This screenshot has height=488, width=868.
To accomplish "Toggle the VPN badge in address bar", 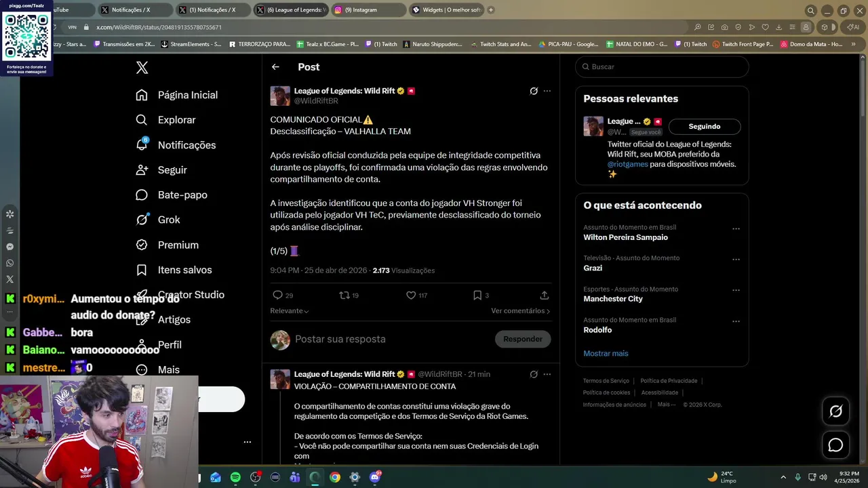I will click(72, 27).
